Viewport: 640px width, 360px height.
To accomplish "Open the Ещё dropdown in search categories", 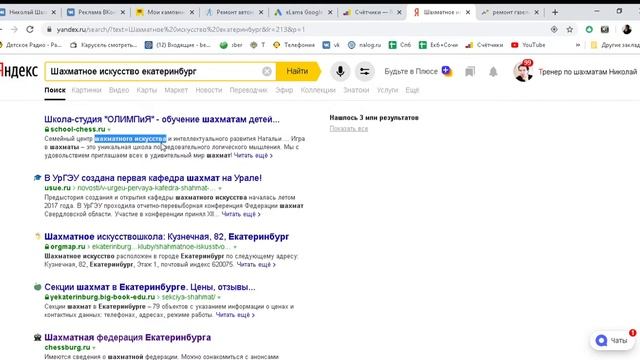I will (x=412, y=90).
